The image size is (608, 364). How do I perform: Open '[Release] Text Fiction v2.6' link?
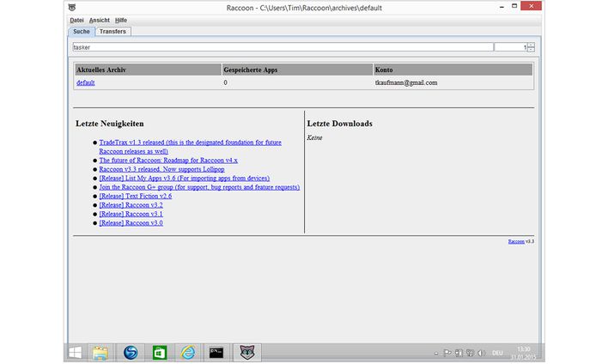point(136,196)
